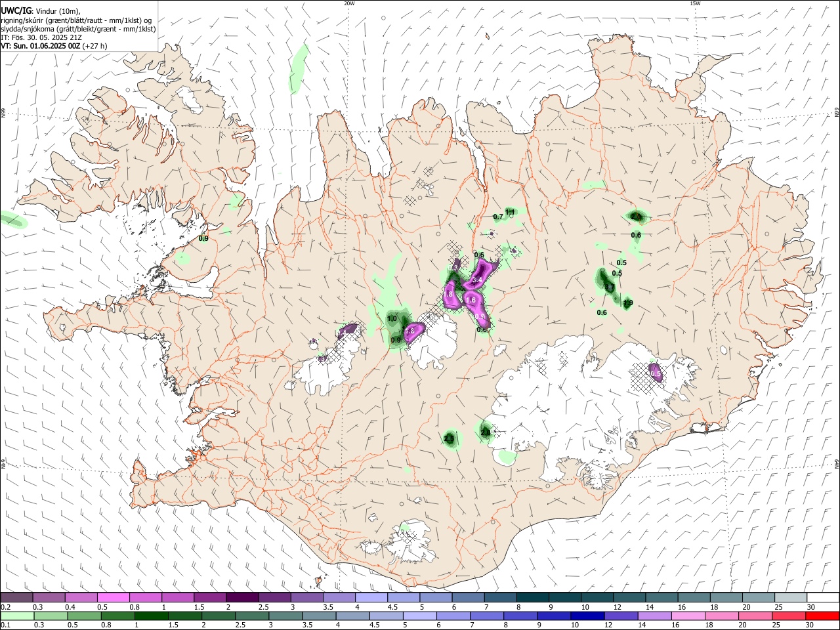Click the pure red swatch ending lower legend row
The width and height of the screenshot is (840, 630).
[x=823, y=616]
